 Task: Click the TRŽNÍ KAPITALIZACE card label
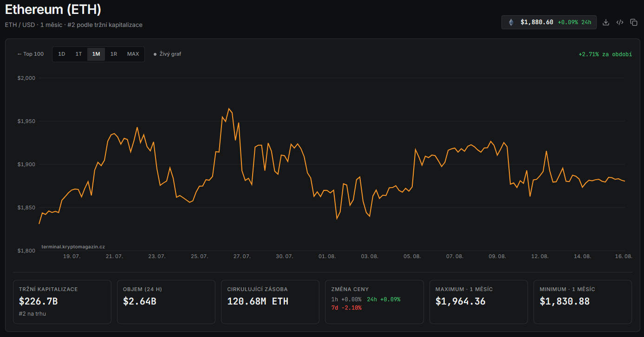click(48, 289)
